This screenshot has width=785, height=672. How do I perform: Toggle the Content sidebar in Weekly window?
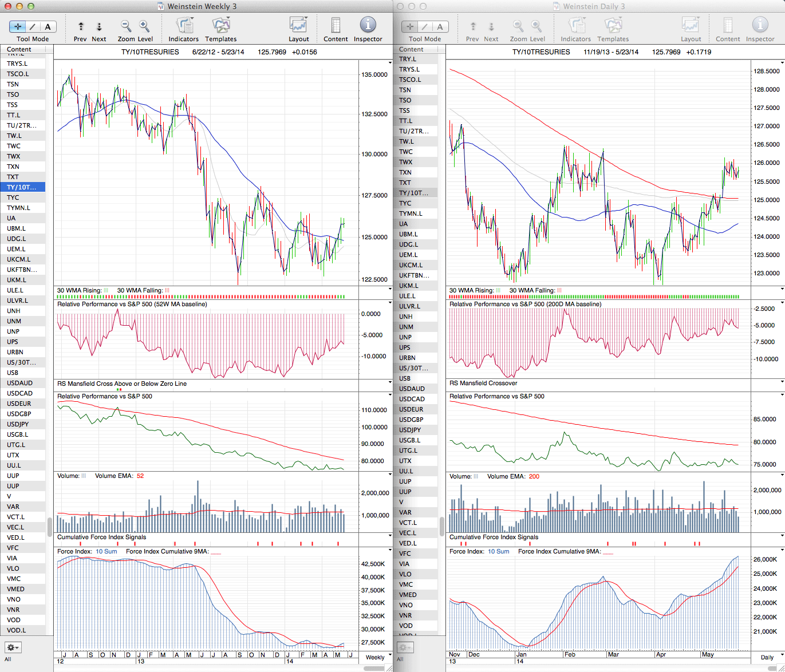pyautogui.click(x=336, y=26)
